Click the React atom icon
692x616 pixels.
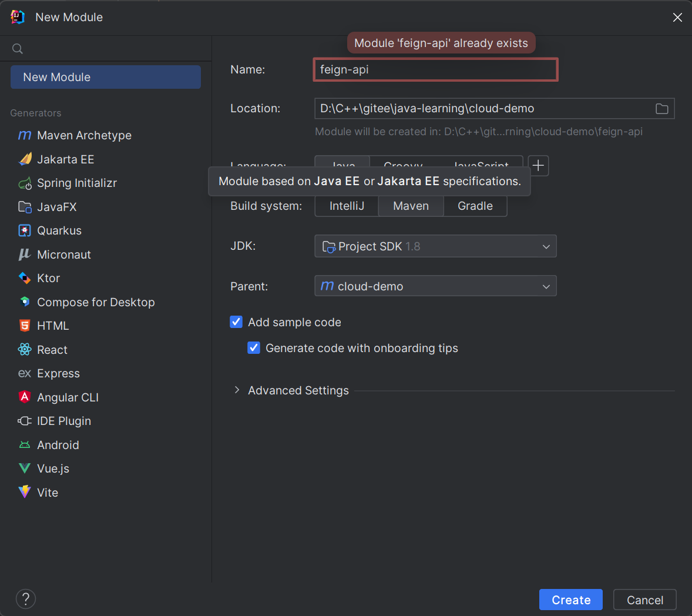(x=25, y=350)
